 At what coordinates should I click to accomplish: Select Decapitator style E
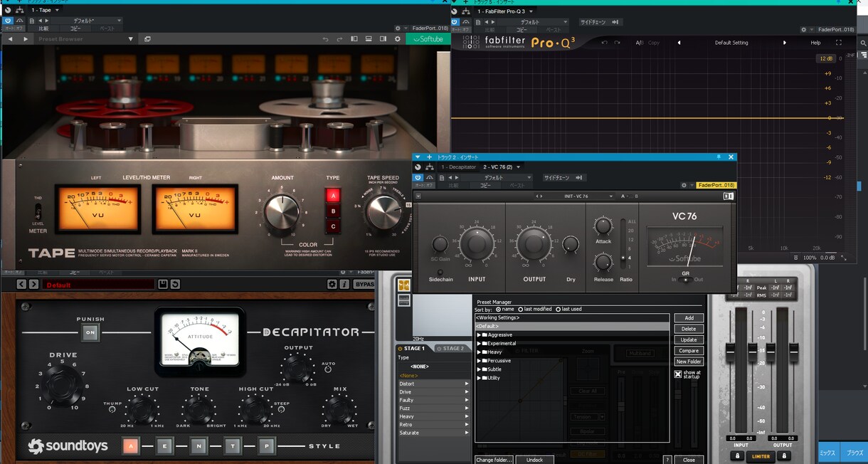click(164, 446)
